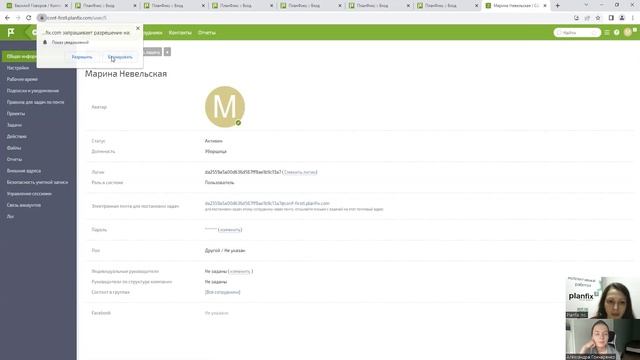Screen dimensions: 640x360
Task: Allow notifications with Разрешить button
Action: (82, 57)
